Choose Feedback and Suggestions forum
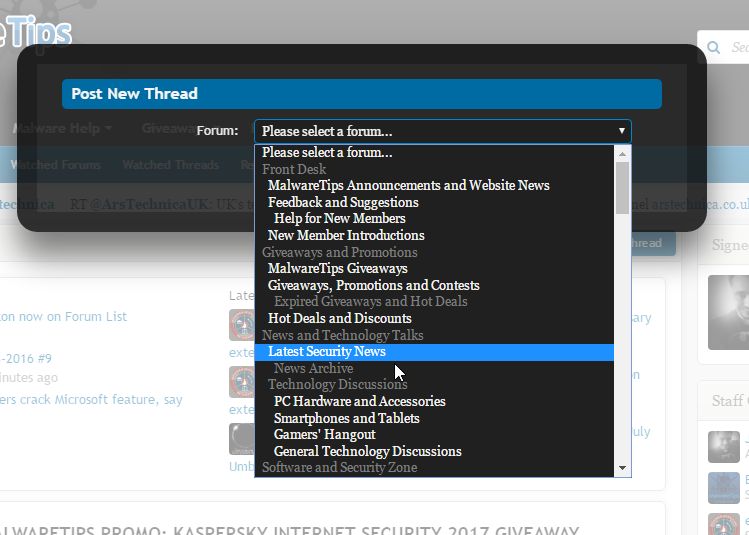Viewport: 749px width, 535px height. tap(434, 202)
